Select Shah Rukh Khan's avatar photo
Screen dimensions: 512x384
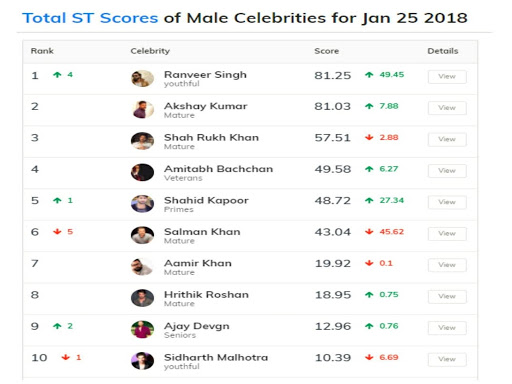[142, 141]
